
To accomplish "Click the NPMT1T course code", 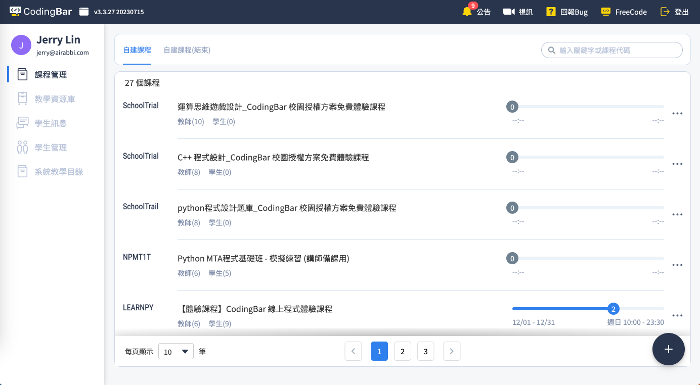I will click(x=137, y=257).
